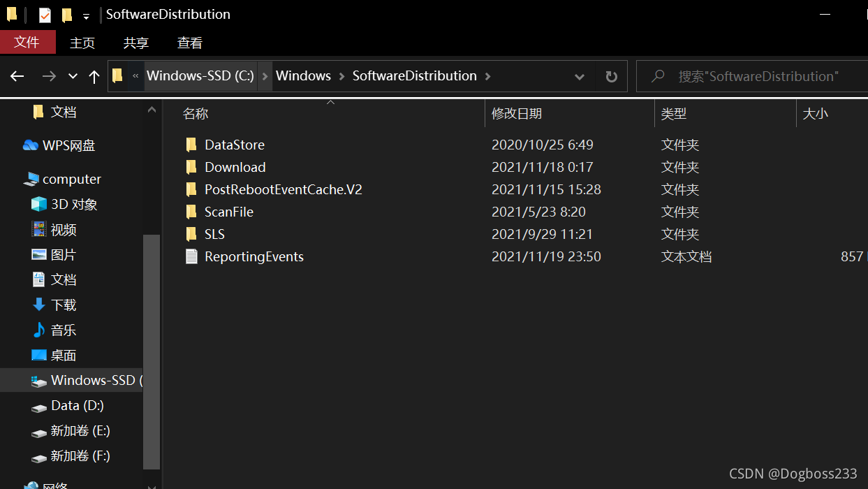The image size is (868, 489).
Task: Expand the chevron after Windows breadcrumb
Action: click(x=342, y=76)
